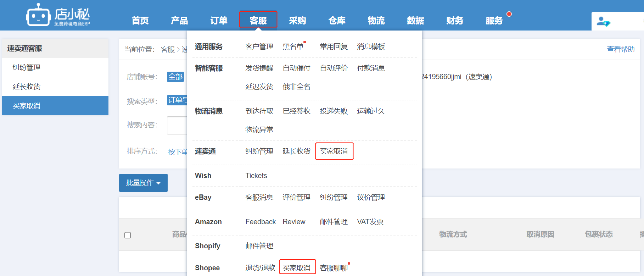Open 邮件管理 under Shopify
Screen dimensions: 644x276
pyautogui.click(x=259, y=246)
